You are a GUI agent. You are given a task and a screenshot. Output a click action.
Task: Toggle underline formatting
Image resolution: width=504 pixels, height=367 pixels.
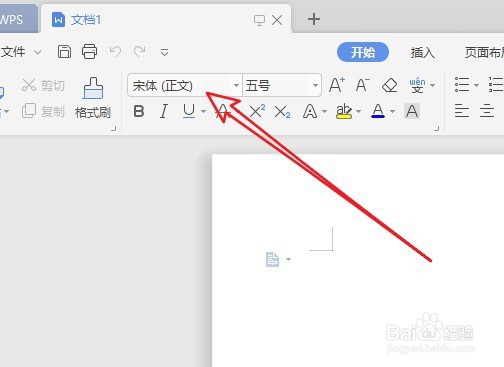pos(189,111)
